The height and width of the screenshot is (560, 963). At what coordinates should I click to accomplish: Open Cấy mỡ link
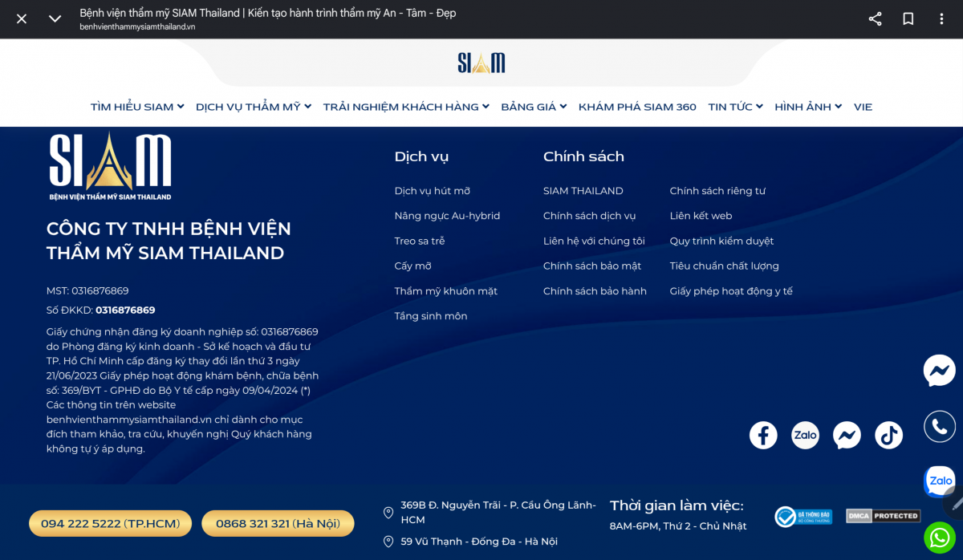(412, 266)
